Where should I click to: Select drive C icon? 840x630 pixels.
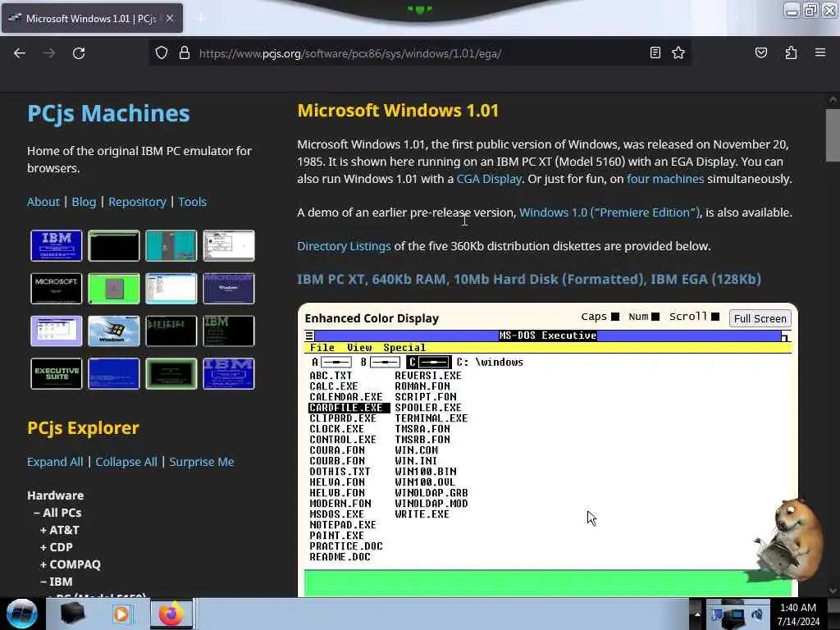pyautogui.click(x=428, y=362)
